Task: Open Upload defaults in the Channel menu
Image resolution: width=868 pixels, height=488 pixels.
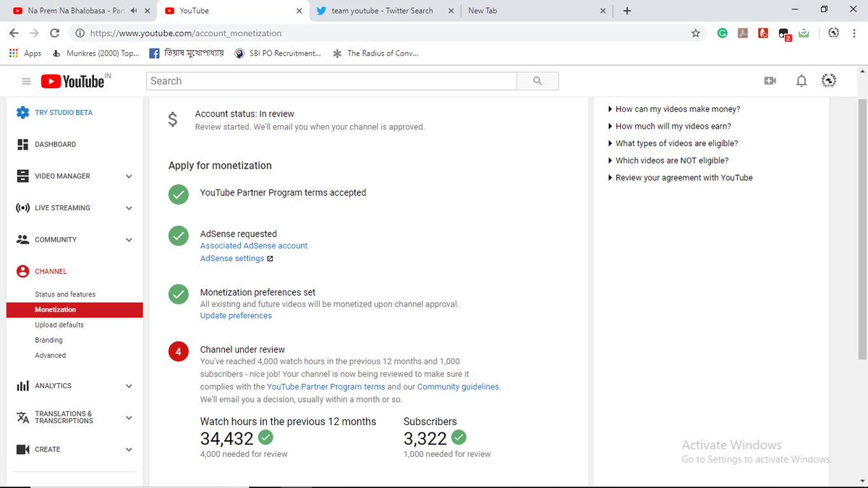Action: pyautogui.click(x=59, y=325)
